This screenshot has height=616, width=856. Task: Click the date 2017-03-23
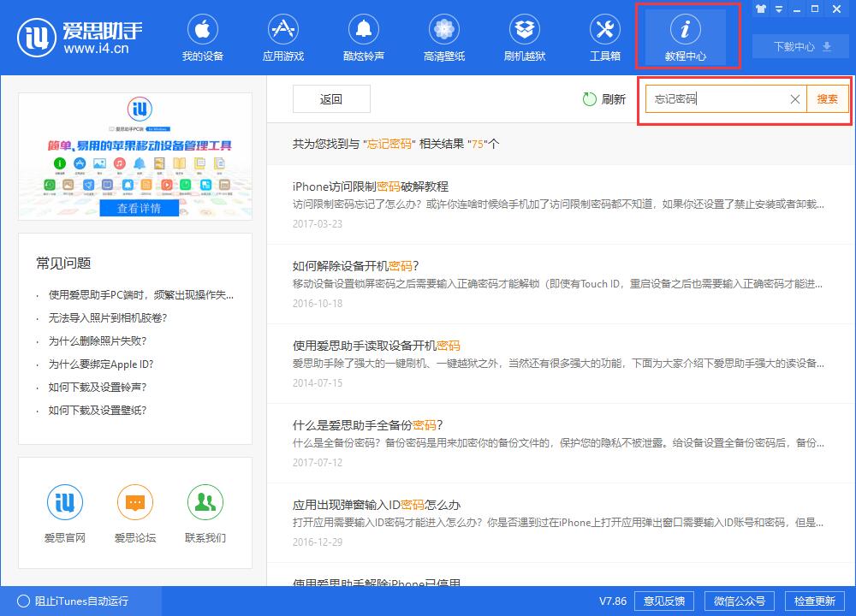318,223
